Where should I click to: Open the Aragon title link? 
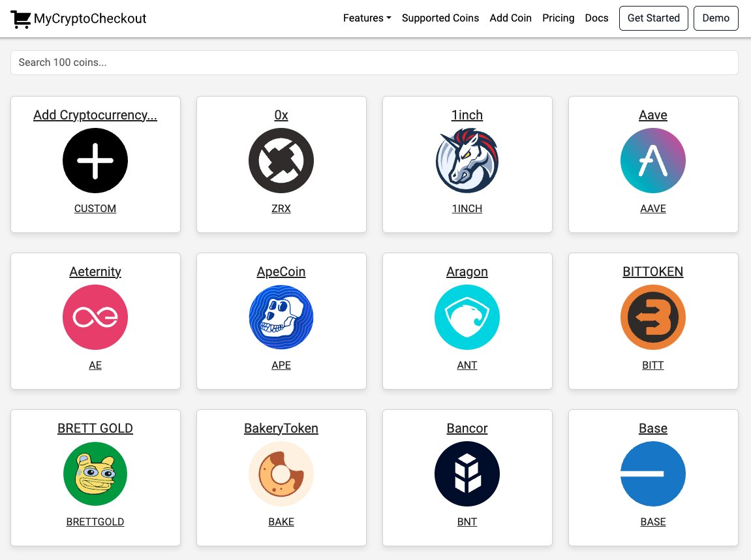click(x=467, y=272)
